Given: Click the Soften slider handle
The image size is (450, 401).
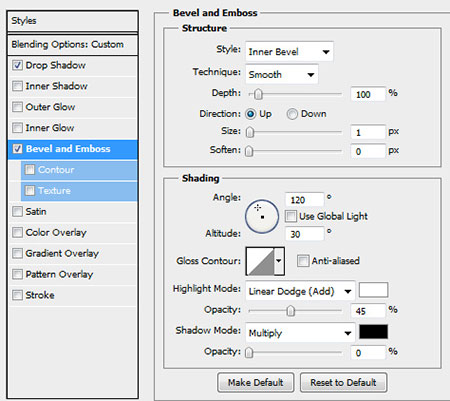Looking at the screenshot, I should click(x=249, y=151).
